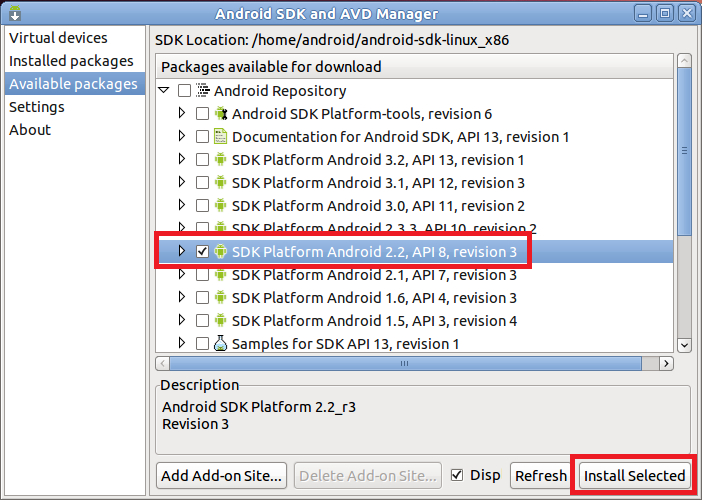The width and height of the screenshot is (702, 500).
Task: Check the Android SDK Platform-tools checkbox
Action: [x=202, y=113]
